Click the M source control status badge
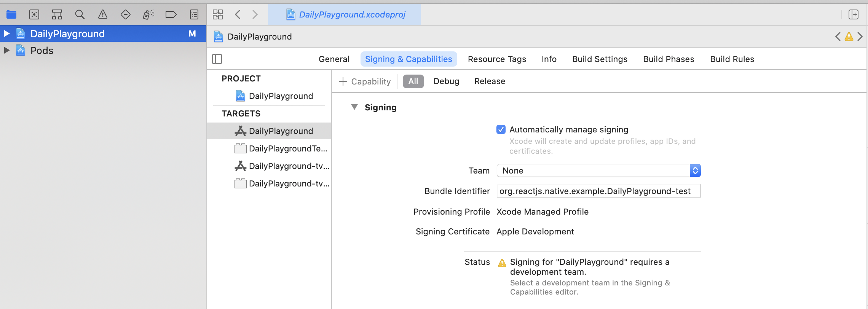 (x=192, y=33)
